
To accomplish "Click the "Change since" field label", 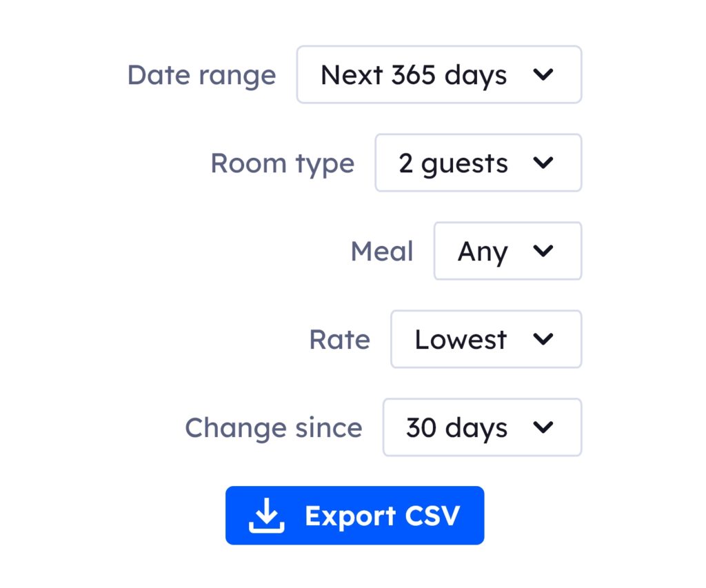I will click(273, 428).
